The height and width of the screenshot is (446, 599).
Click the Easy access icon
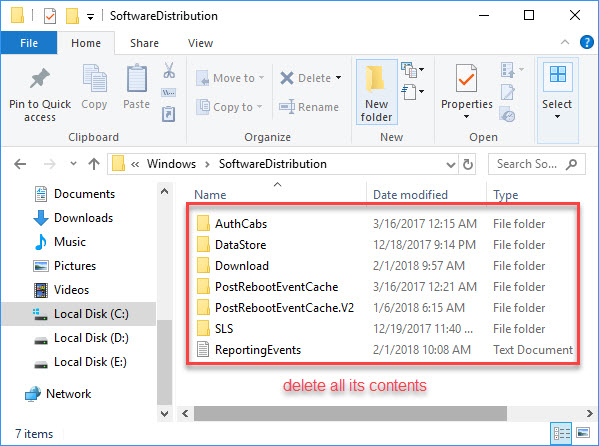409,92
